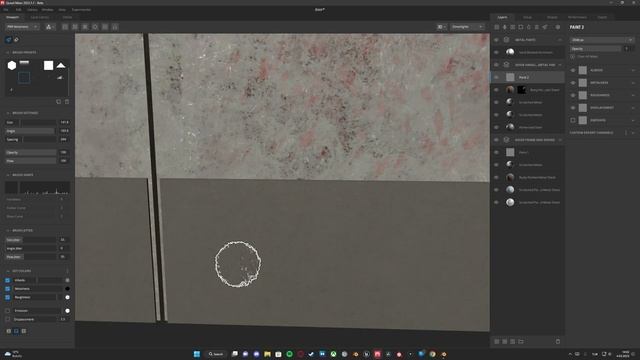Select the paint brush tool icon

[x=8, y=40]
